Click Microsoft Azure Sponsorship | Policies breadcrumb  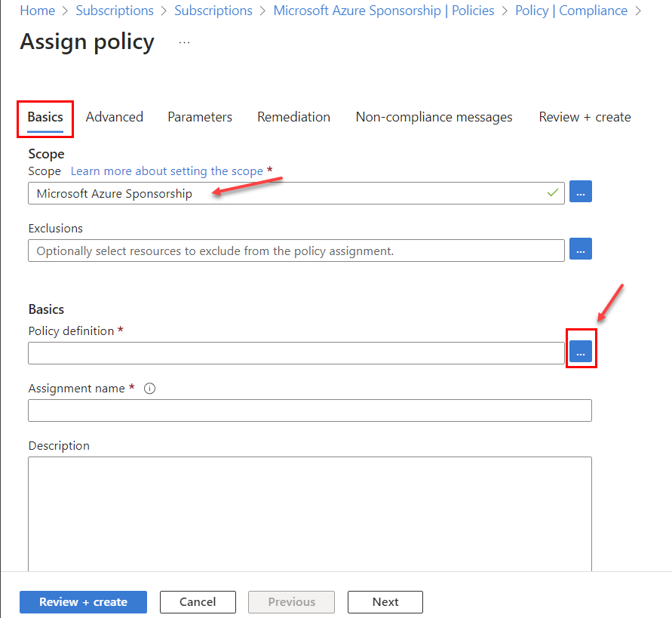383,10
